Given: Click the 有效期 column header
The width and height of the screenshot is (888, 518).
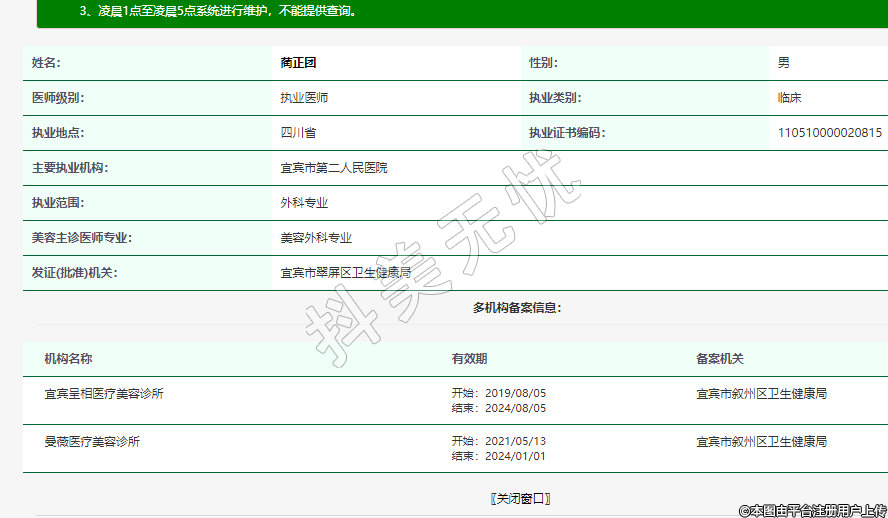Looking at the screenshot, I should 469,359.
